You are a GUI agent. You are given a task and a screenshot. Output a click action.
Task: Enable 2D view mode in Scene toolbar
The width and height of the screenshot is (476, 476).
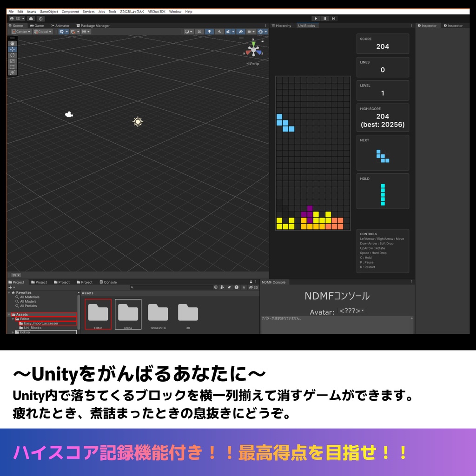199,31
